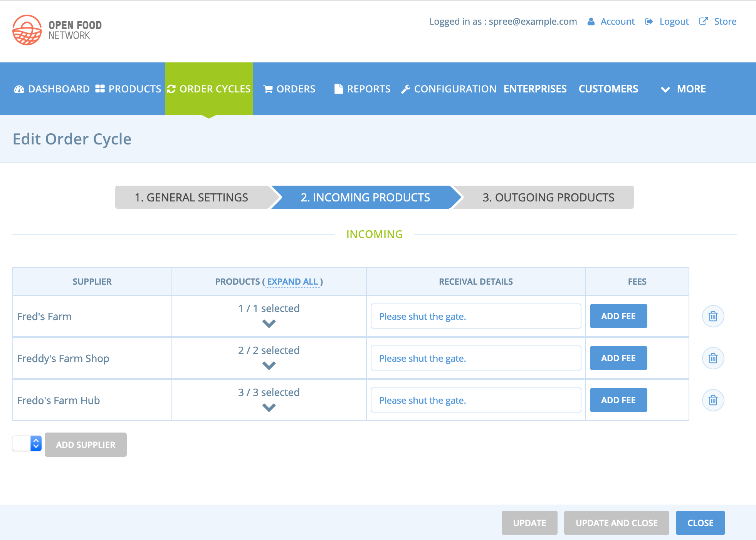
Task: Remove Freddy's Farm Shop with trash icon
Action: 713,358
